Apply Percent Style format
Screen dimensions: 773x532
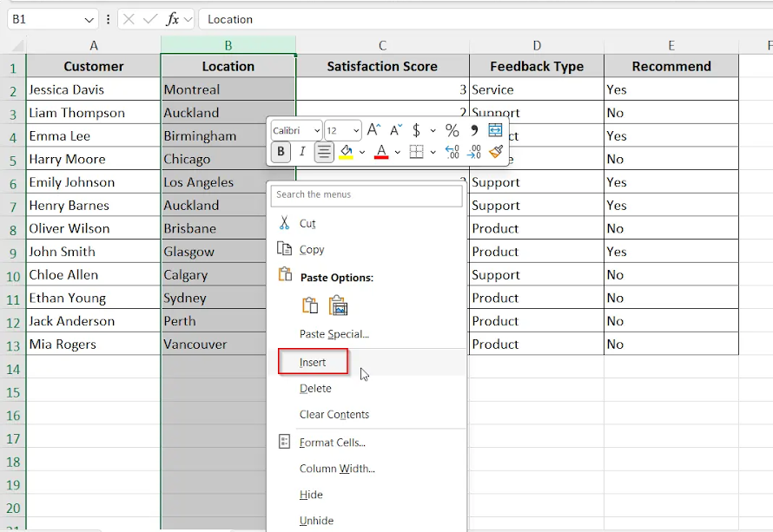(452, 130)
